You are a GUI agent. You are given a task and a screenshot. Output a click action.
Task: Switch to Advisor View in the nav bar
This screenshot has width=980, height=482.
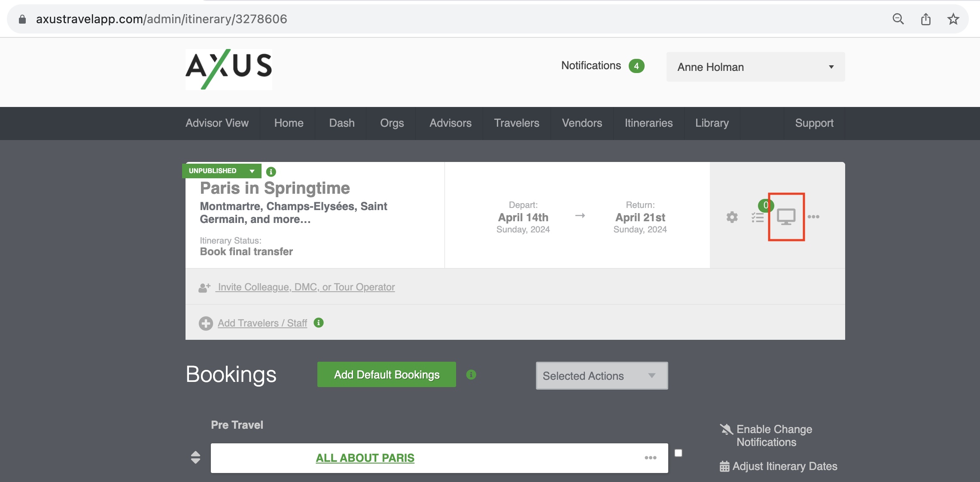coord(217,123)
